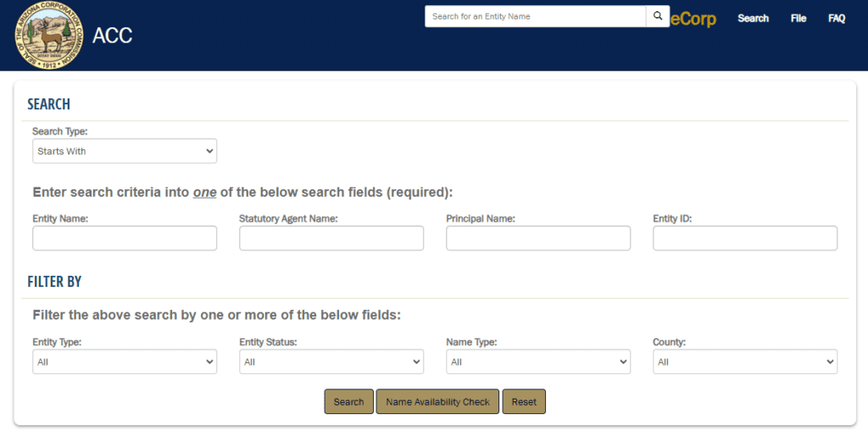Screen dimensions: 868x437
Task: Open the Search menu in header
Action: click(x=753, y=19)
